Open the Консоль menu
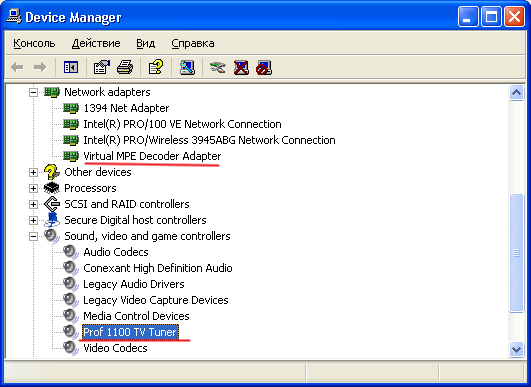This screenshot has height=387, width=531. tap(34, 43)
